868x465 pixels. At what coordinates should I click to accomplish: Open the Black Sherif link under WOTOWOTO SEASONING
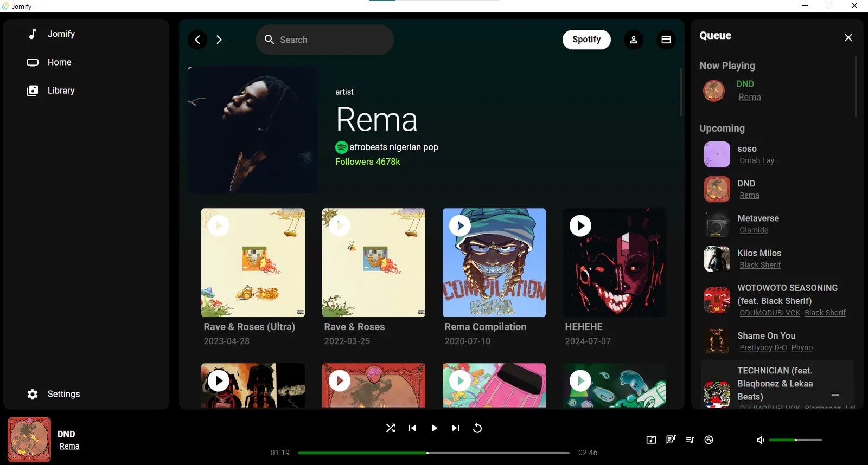(825, 313)
